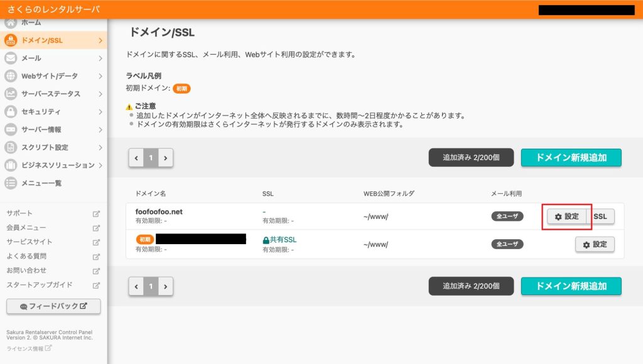Click the script document icon beside スクリプト設定

[x=11, y=147]
